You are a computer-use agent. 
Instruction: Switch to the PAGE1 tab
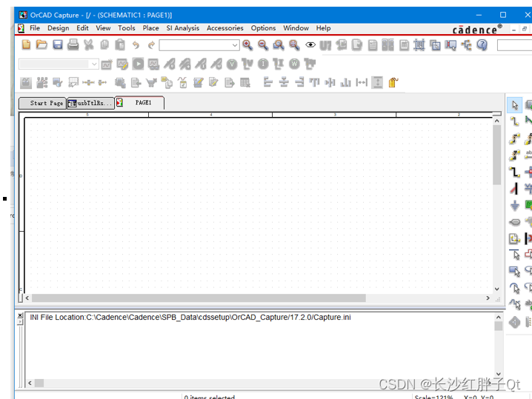pyautogui.click(x=140, y=103)
